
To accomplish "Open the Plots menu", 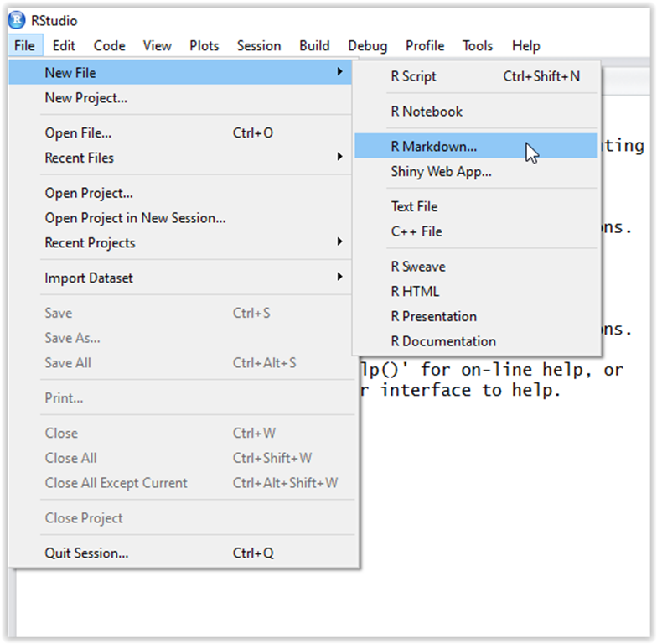I will click(204, 45).
